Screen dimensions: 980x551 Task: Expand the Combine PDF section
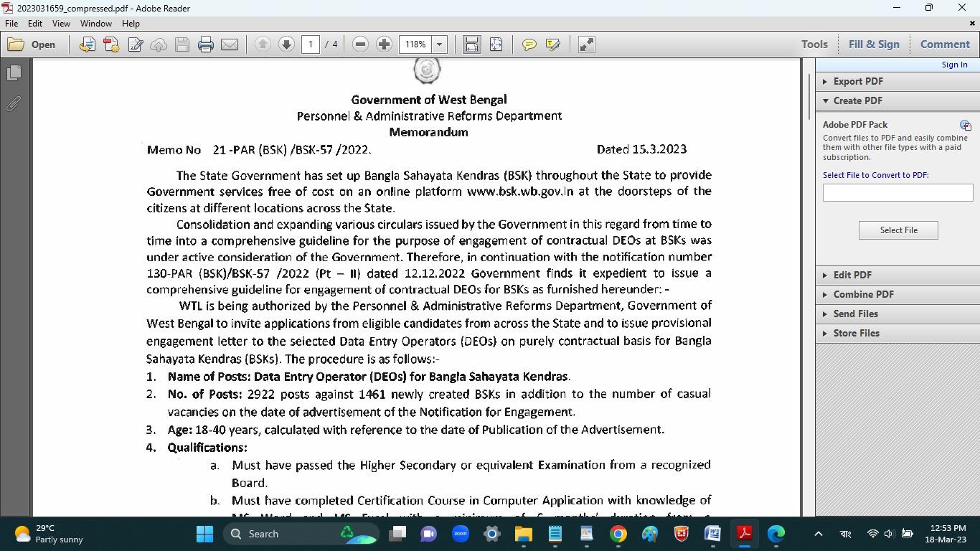(897, 294)
